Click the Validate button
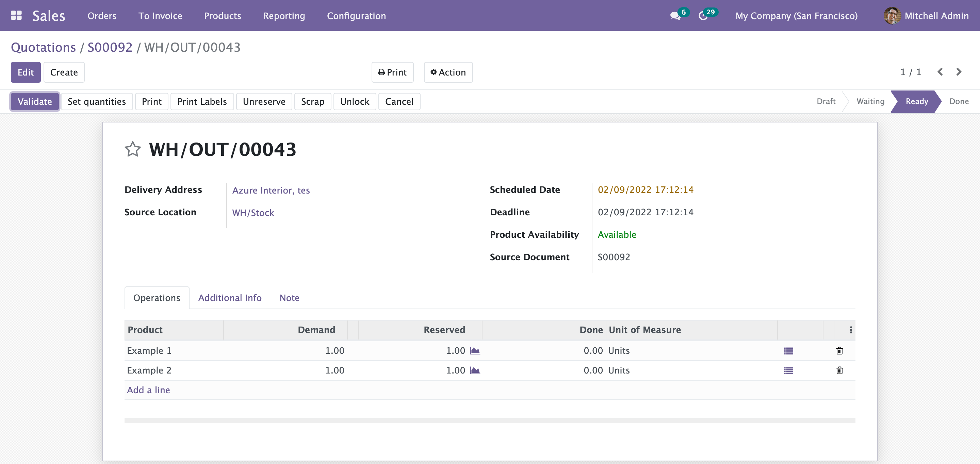980x464 pixels. 35,102
